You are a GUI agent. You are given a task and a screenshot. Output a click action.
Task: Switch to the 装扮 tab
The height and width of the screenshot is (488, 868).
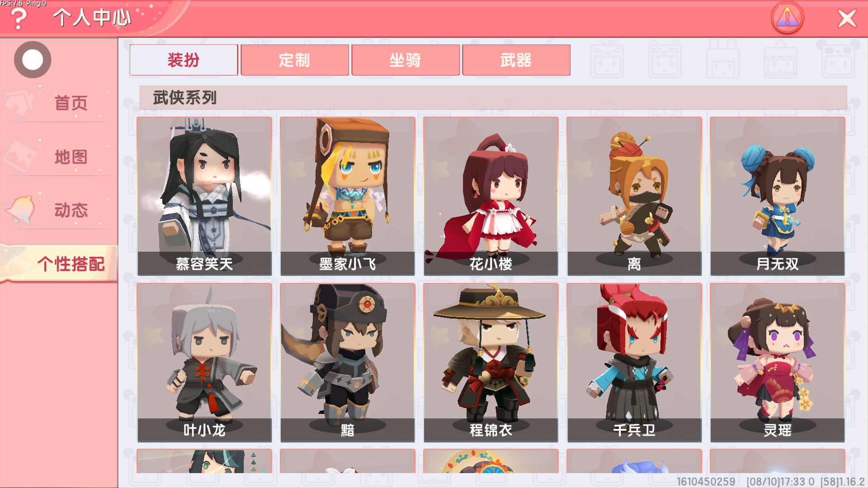coord(184,60)
